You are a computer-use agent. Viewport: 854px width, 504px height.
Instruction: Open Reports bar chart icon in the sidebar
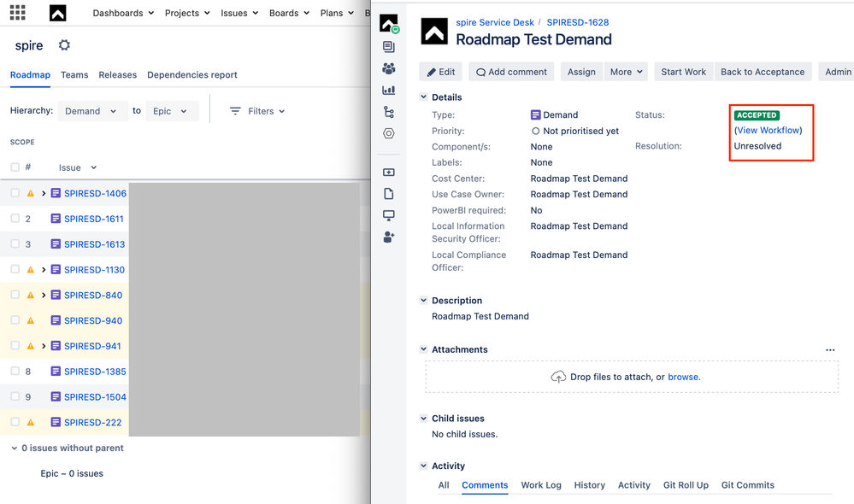(x=389, y=91)
